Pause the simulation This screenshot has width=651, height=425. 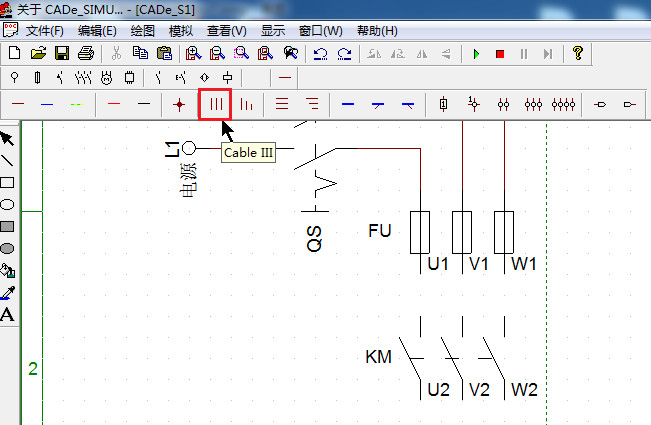524,54
